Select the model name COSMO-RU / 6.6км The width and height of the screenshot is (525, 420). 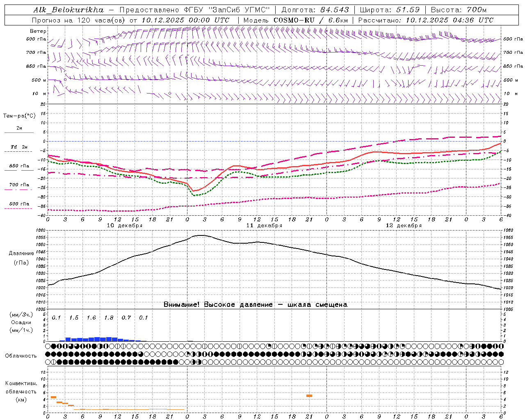coord(311,20)
